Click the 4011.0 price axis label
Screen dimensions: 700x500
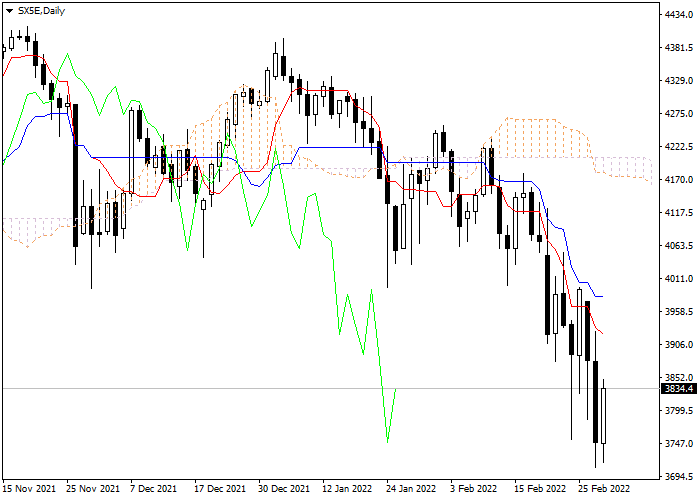pos(679,279)
